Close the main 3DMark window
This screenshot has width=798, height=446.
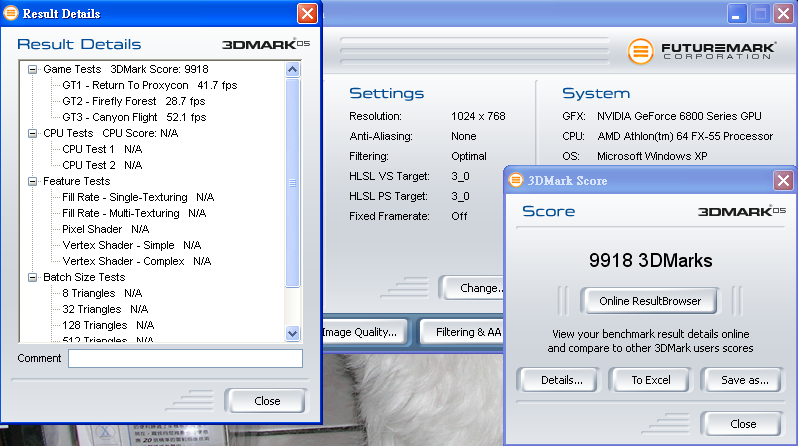tap(784, 14)
